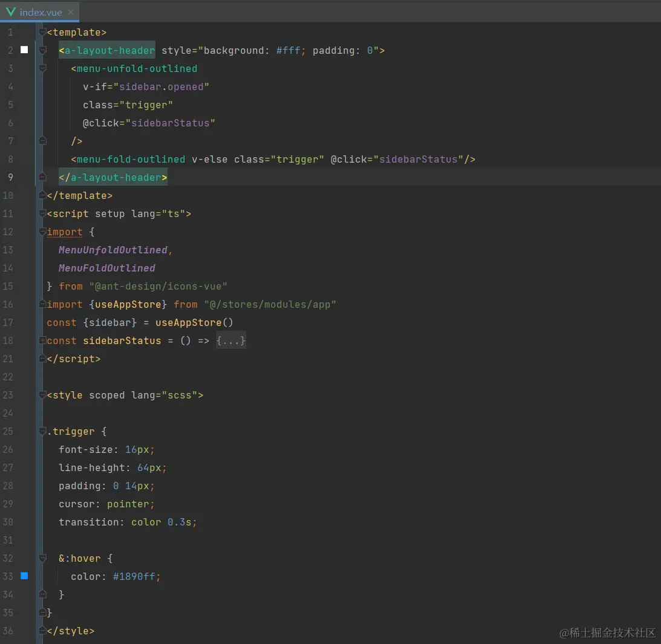The image size is (661, 644).
Task: Click line number 9 in gutter
Action: 10,177
